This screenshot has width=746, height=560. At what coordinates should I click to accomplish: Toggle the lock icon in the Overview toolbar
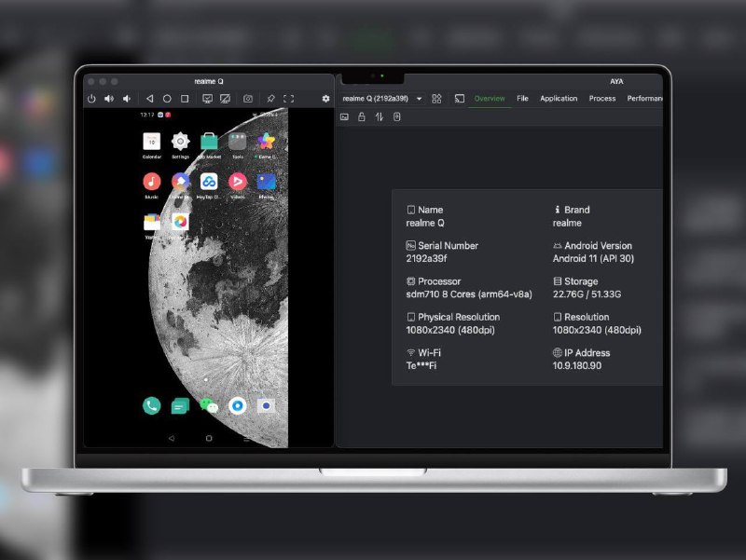coord(362,116)
